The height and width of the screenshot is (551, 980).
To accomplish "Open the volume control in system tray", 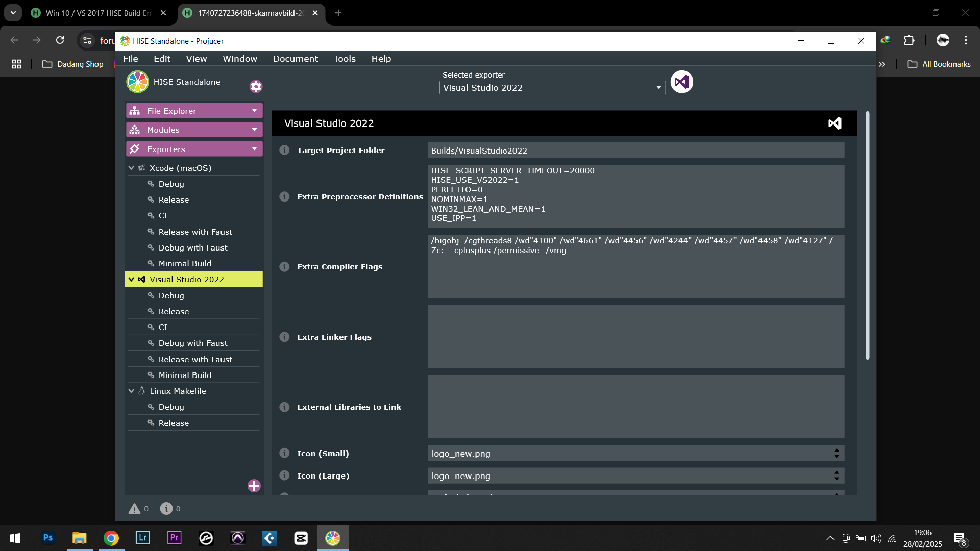I will click(x=876, y=538).
